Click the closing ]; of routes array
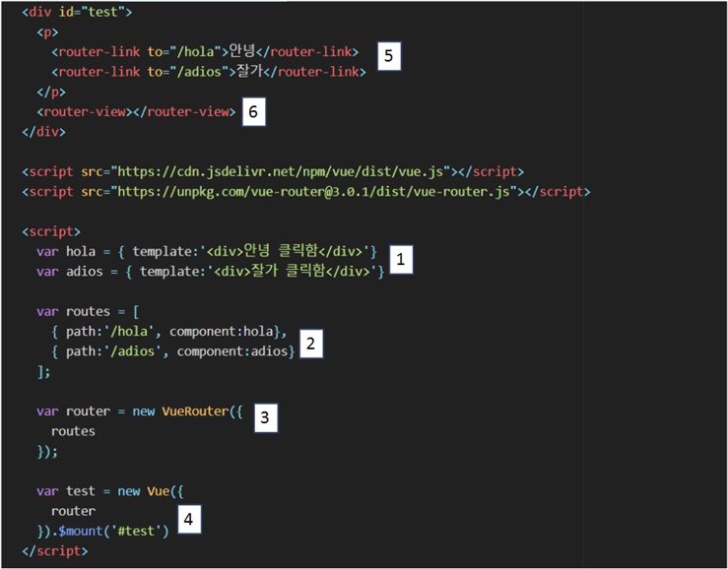Viewport: 728px width, 569px height. pos(43,371)
